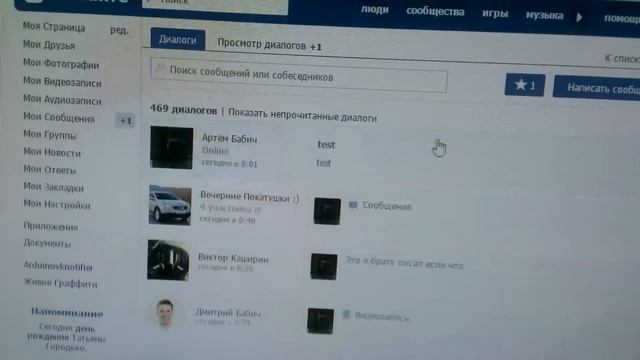The image size is (640, 360).
Task: Open Мои Сообщения in the sidebar
Action: click(59, 118)
